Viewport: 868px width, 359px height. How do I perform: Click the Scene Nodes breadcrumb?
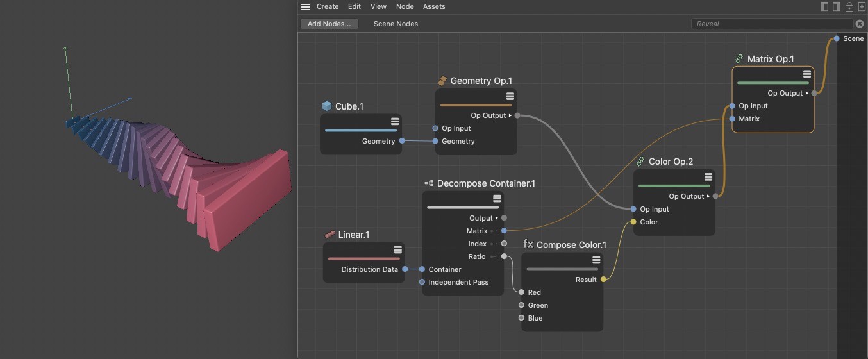point(396,24)
